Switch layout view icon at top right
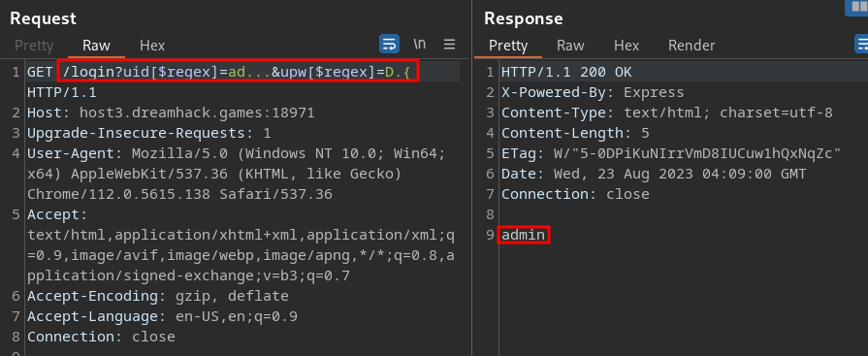Screen dimensions: 868x356 coord(857,7)
